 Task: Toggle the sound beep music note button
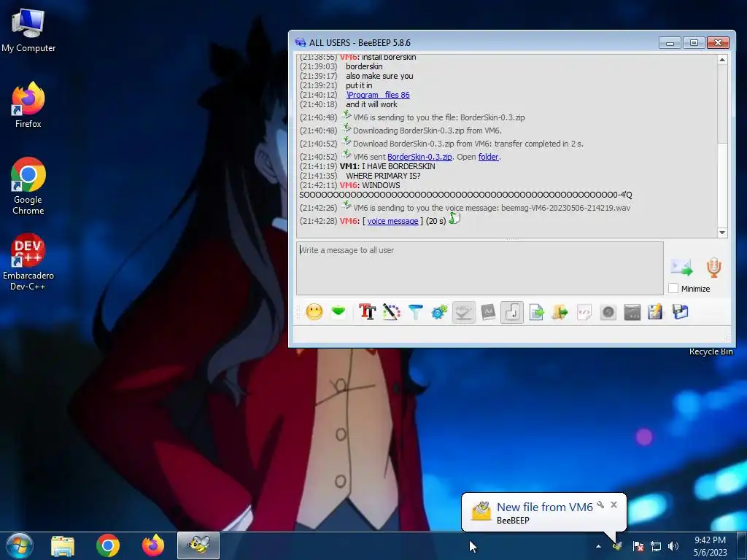point(512,312)
